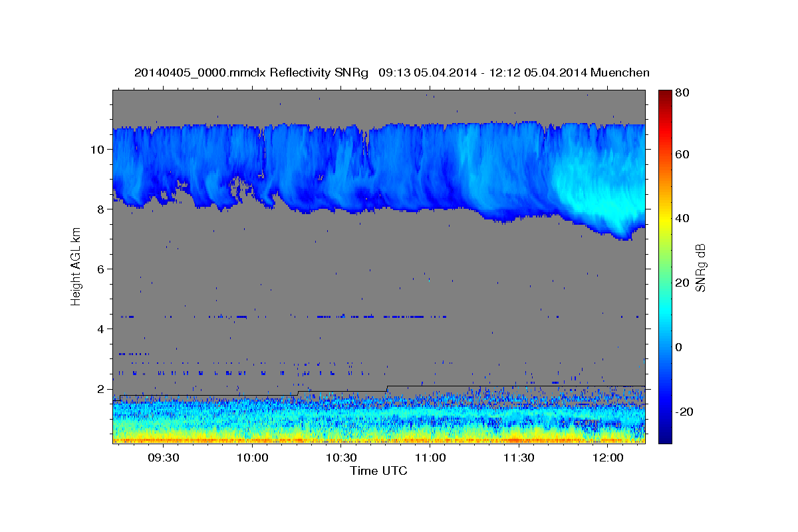This screenshot has width=798, height=532.
Task: Click the '09:30' time axis label
Action: coord(164,458)
